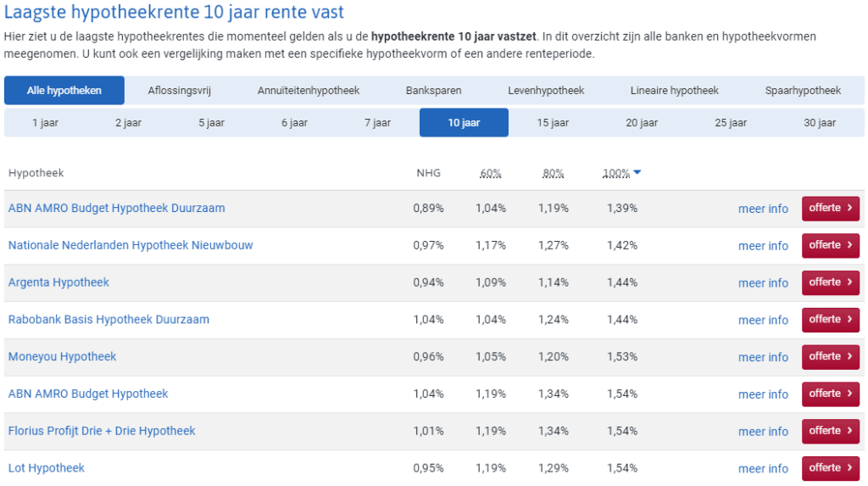Image resolution: width=868 pixels, height=486 pixels.
Task: Click meer info for Lot Hypotheek
Action: click(763, 469)
